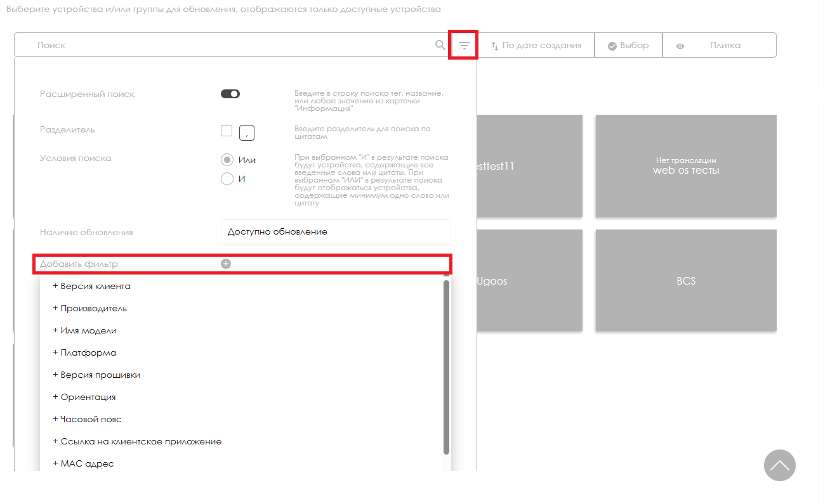Screen dimensions: 830x504
Task: Click the filter list scrollbar
Action: tap(446, 366)
